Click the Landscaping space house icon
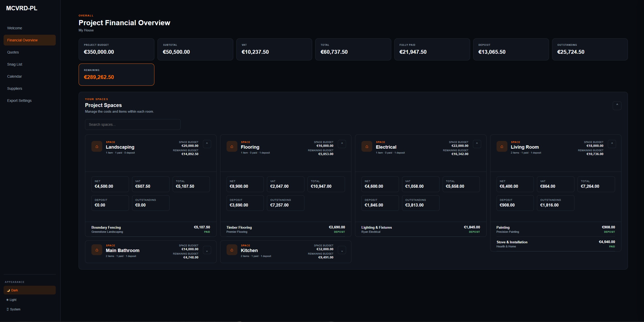Viewport: 644px width, 322px height. click(97, 147)
